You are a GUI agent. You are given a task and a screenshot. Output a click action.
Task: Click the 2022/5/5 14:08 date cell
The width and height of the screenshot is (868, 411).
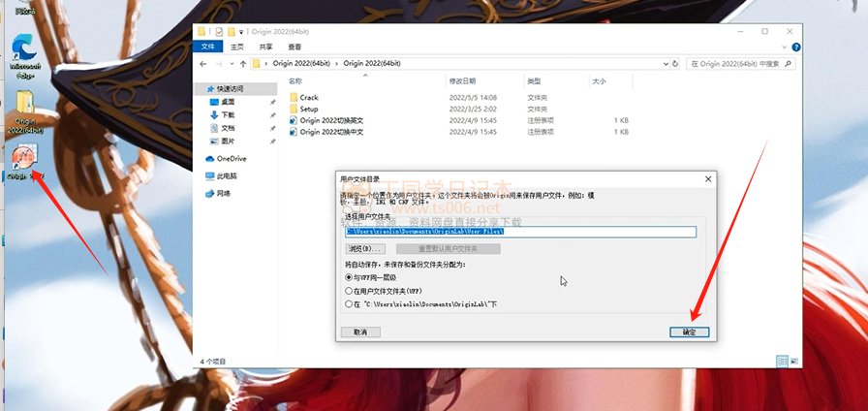click(x=473, y=98)
